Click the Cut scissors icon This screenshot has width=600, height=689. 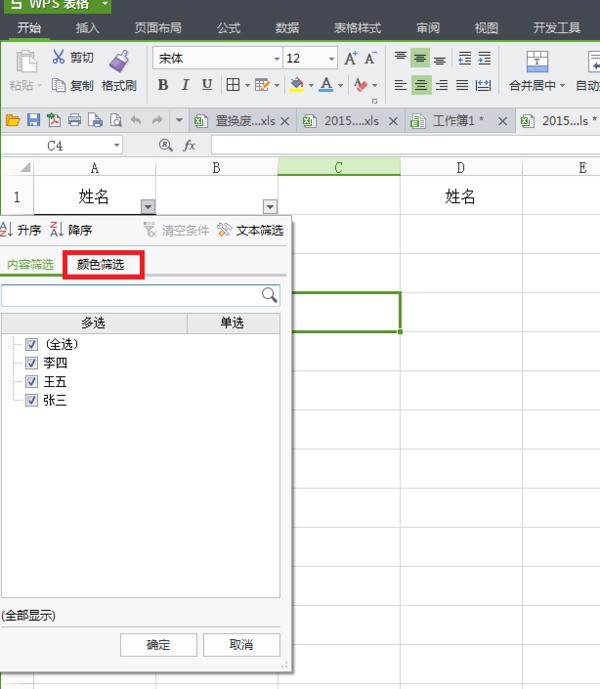click(x=58, y=58)
